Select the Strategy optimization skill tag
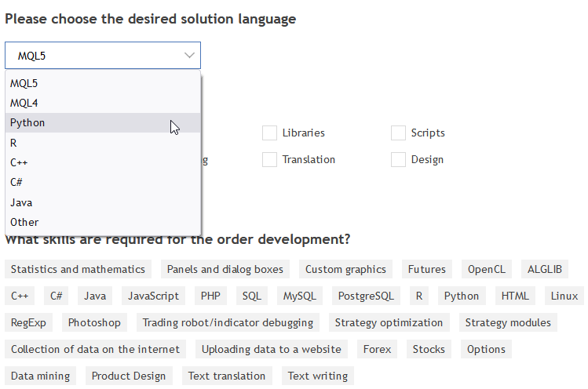This screenshot has width=588, height=389. [x=389, y=322]
